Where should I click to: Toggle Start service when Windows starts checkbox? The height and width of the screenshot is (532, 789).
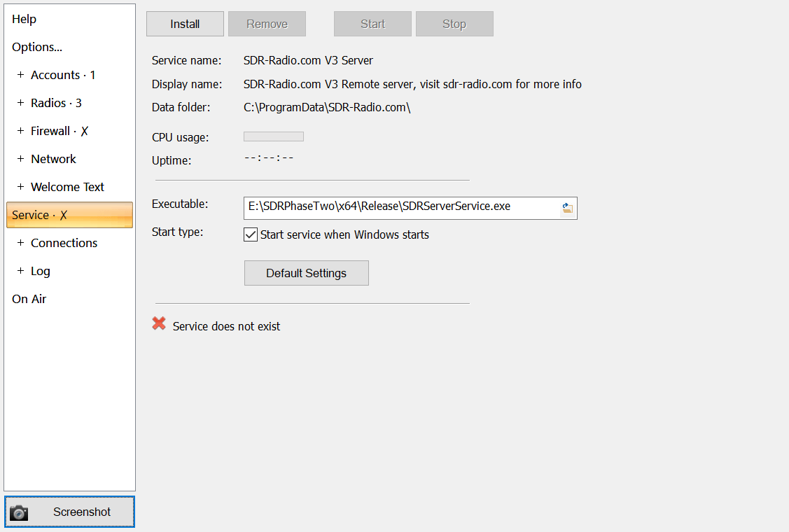pos(251,234)
